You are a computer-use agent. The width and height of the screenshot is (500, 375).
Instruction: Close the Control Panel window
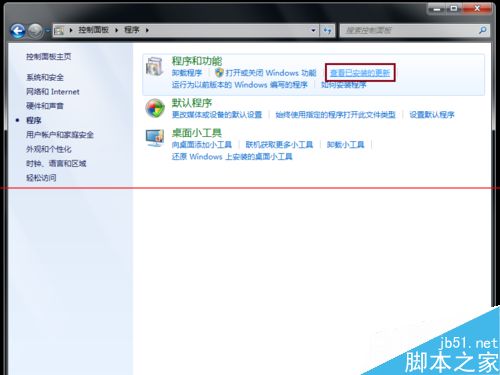pos(477,9)
